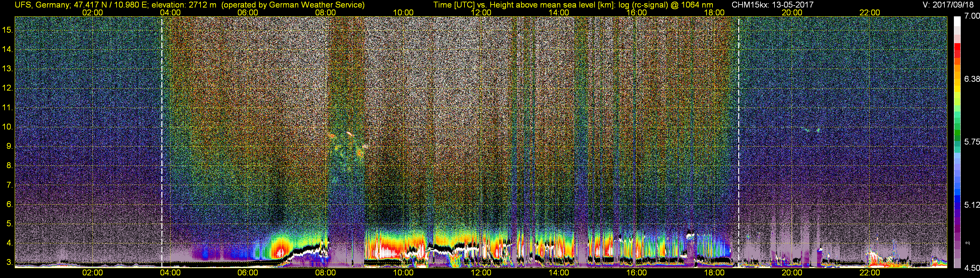The height and width of the screenshot is (278, 980).
Task: Click the 4.50 value on the color scale
Action: tap(972, 268)
